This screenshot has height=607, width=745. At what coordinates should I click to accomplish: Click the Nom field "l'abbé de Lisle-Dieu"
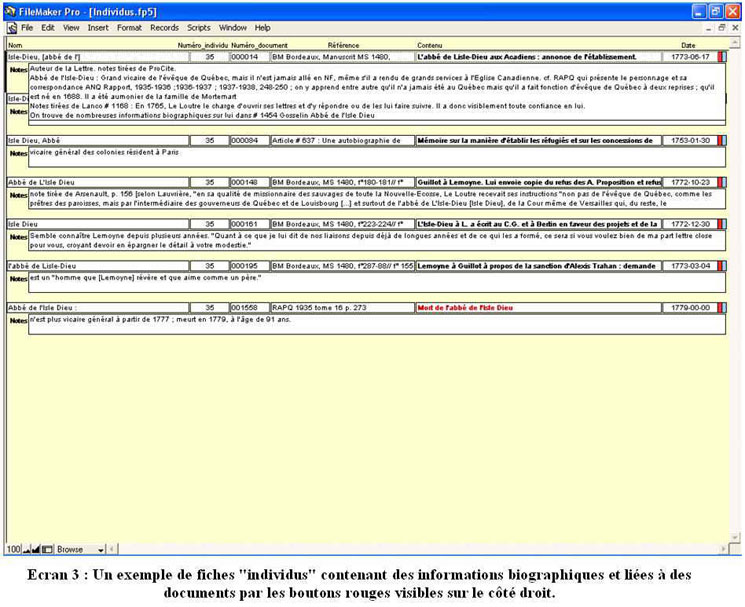[x=98, y=266]
